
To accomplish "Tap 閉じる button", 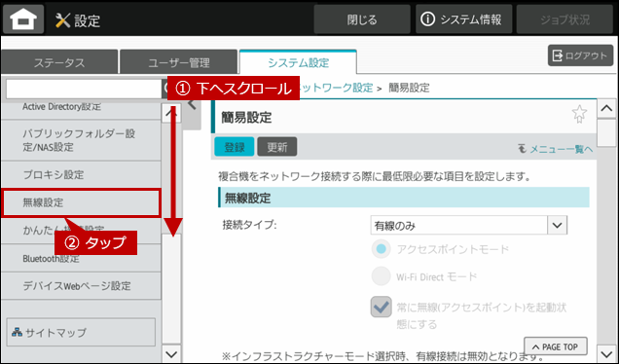I will (362, 18).
